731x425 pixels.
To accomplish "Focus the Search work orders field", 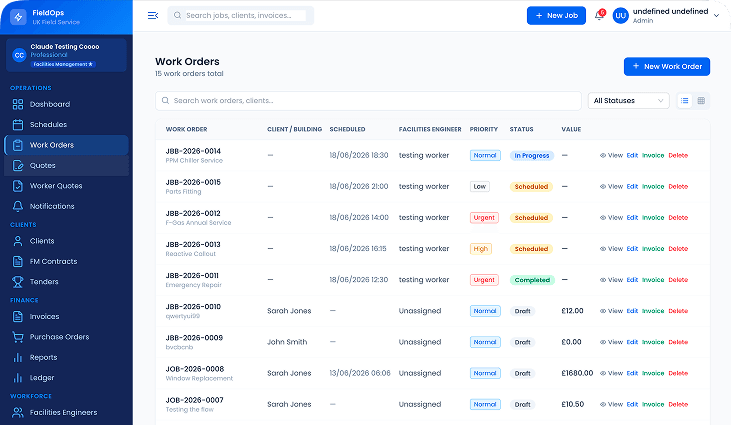I will (x=368, y=101).
